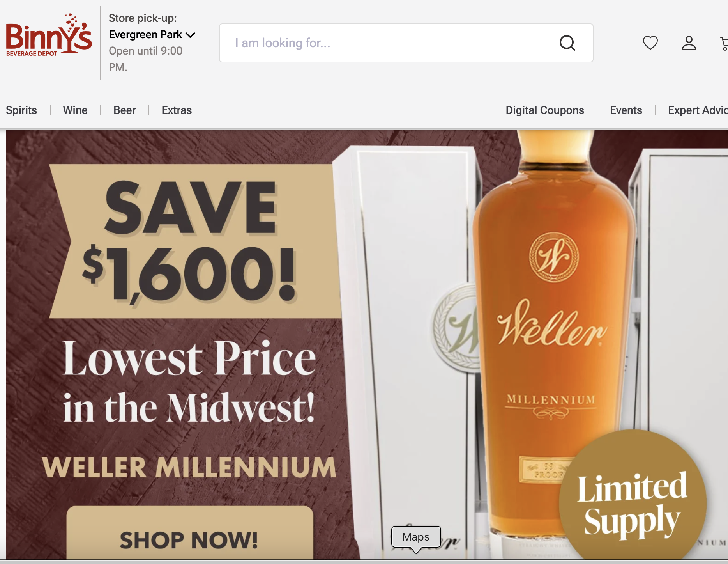Open the account profile icon
This screenshot has width=728, height=564.
point(689,43)
